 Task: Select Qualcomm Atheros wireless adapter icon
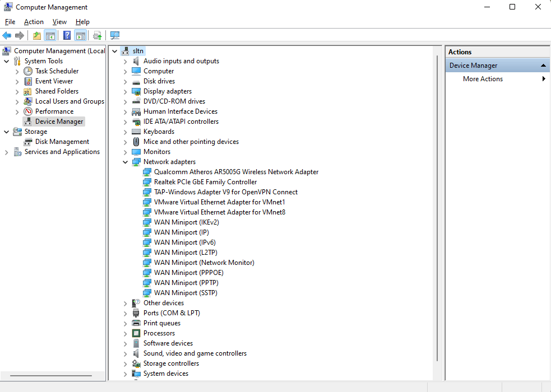tap(147, 172)
